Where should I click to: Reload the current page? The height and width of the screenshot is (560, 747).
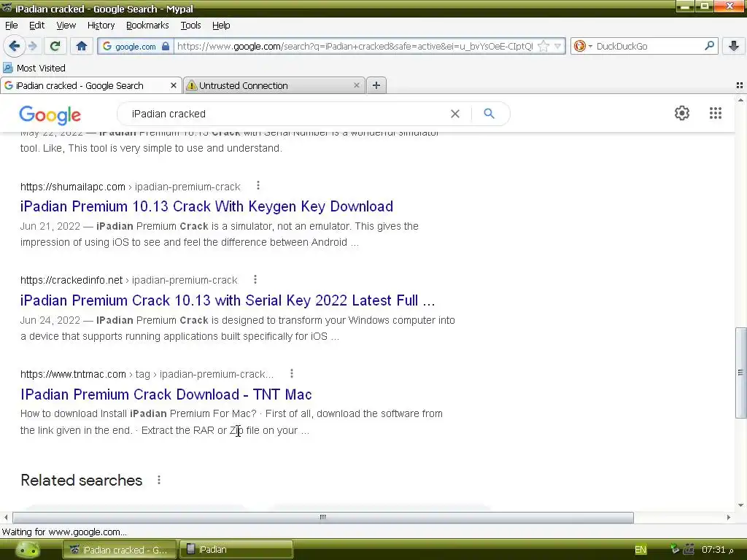(x=55, y=46)
